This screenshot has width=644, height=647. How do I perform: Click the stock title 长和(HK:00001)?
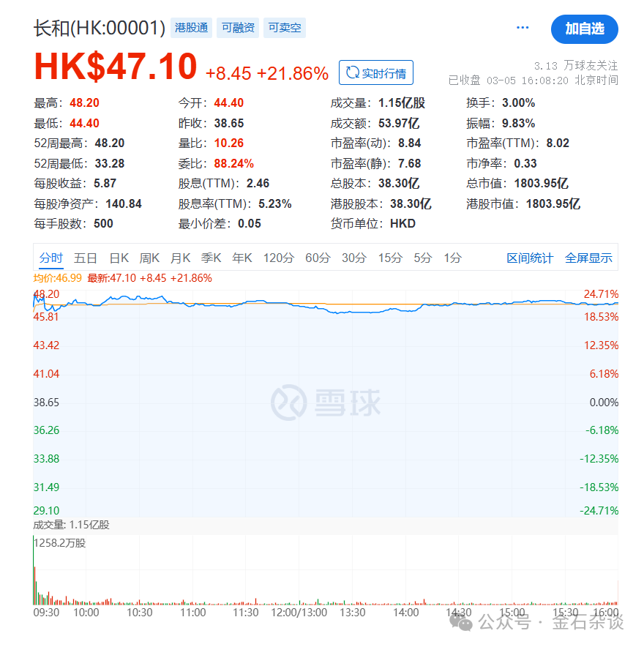point(100,28)
